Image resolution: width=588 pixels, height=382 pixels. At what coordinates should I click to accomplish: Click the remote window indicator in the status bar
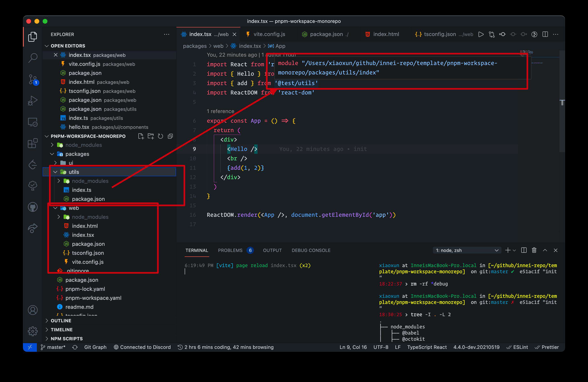coord(30,347)
